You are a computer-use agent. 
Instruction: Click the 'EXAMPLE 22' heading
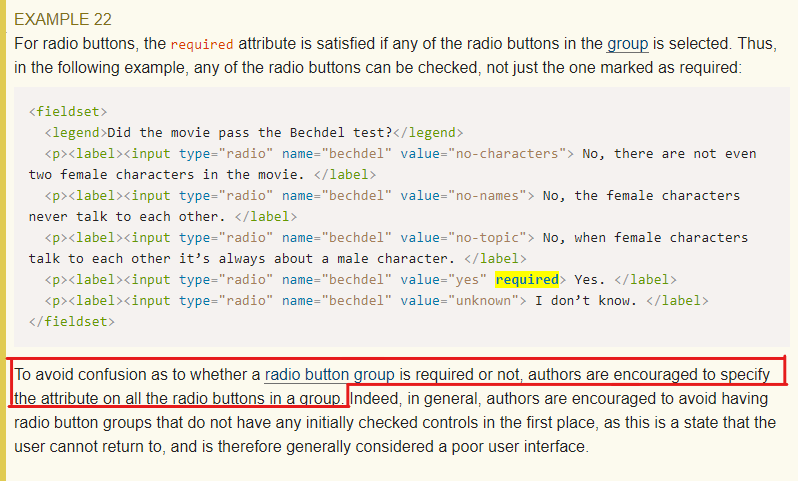(63, 19)
